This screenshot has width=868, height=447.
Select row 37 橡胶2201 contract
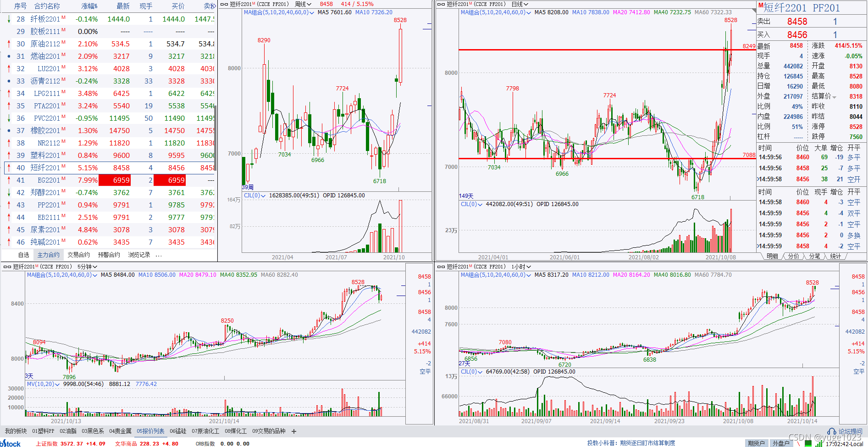coord(110,131)
